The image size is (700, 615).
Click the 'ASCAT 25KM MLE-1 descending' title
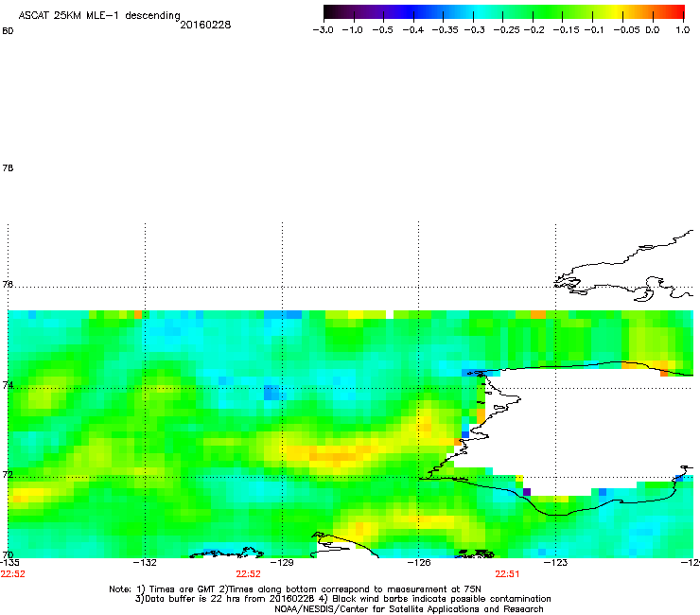(99, 16)
